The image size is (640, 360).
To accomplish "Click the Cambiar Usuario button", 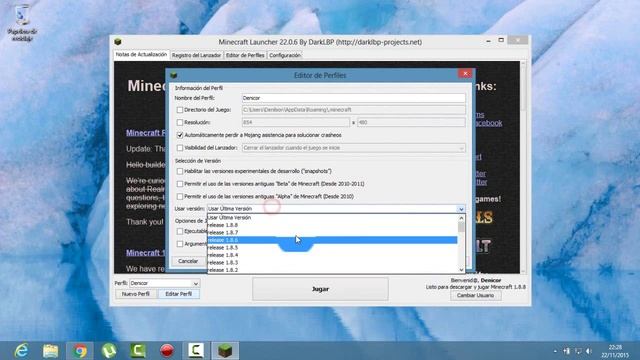I will click(476, 295).
